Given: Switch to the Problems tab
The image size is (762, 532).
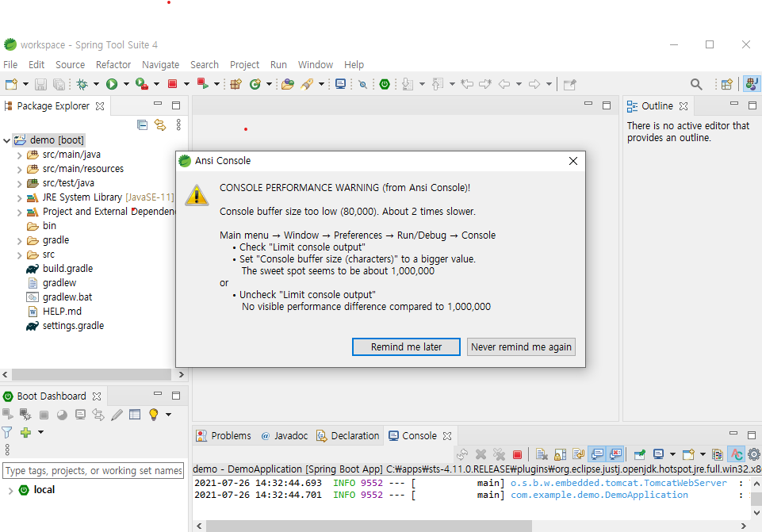Looking at the screenshot, I should 224,436.
